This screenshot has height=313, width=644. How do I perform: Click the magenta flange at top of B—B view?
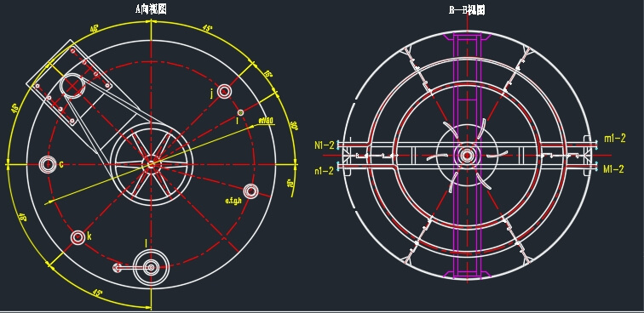[x=467, y=37]
